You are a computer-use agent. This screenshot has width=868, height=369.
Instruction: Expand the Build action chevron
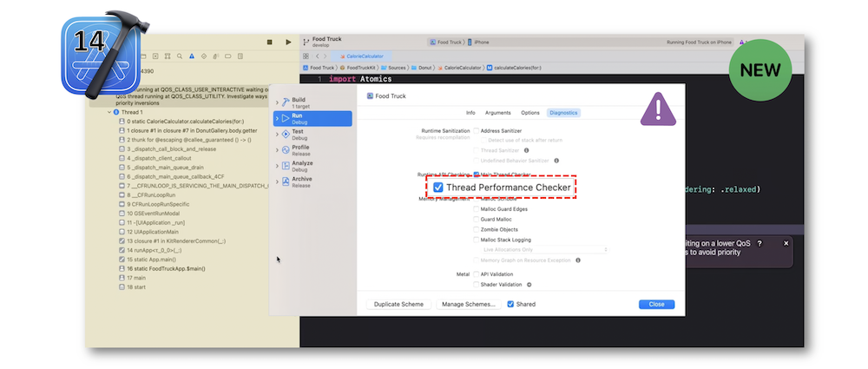pos(278,102)
